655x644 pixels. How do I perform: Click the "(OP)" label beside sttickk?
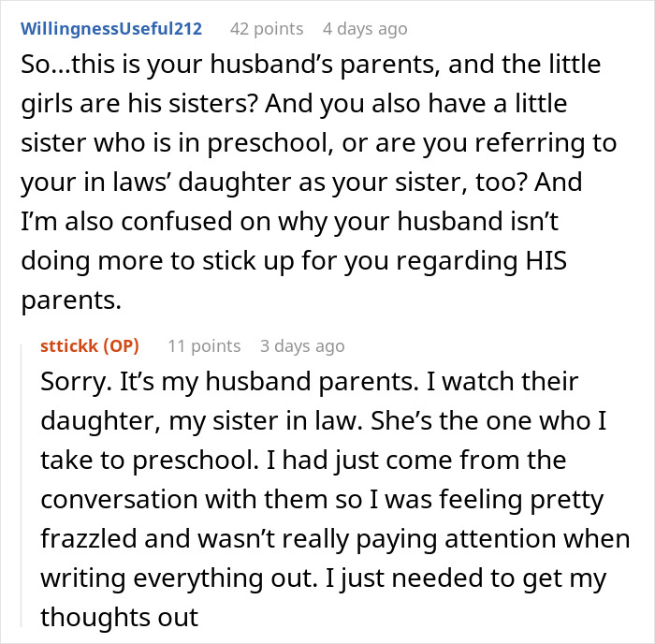[x=122, y=346]
